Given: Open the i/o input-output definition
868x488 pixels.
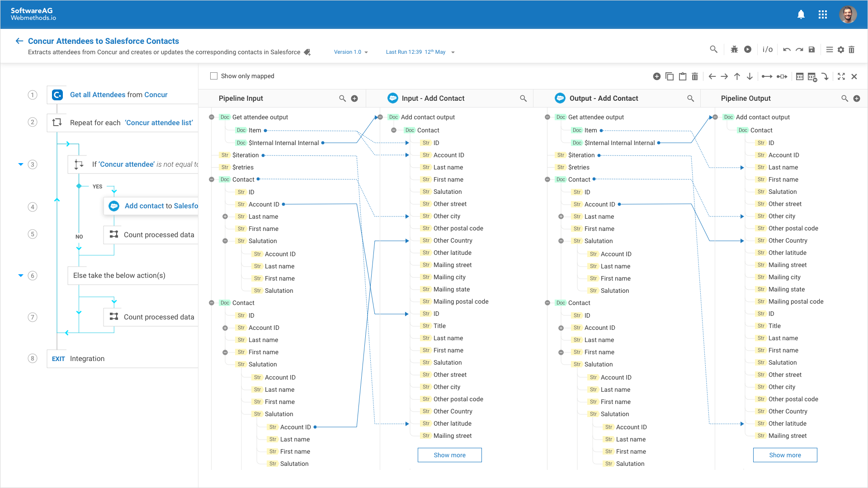Looking at the screenshot, I should (768, 49).
